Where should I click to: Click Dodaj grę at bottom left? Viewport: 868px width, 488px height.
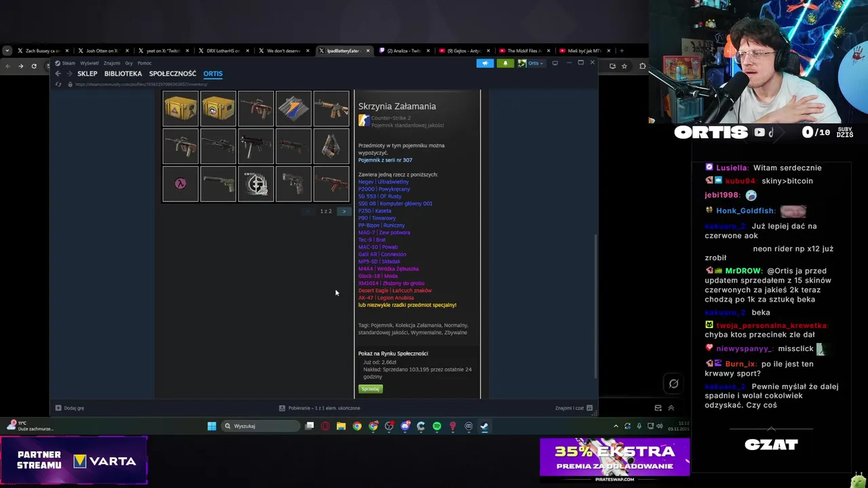click(70, 408)
